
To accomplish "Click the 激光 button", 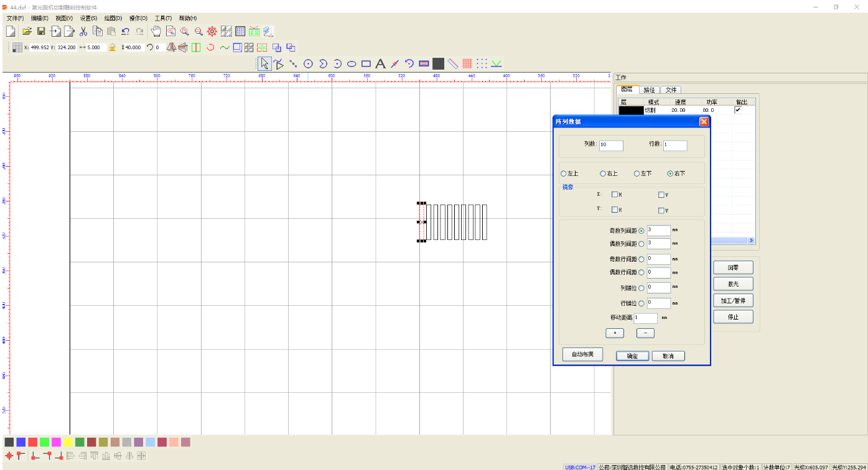I will [x=733, y=284].
